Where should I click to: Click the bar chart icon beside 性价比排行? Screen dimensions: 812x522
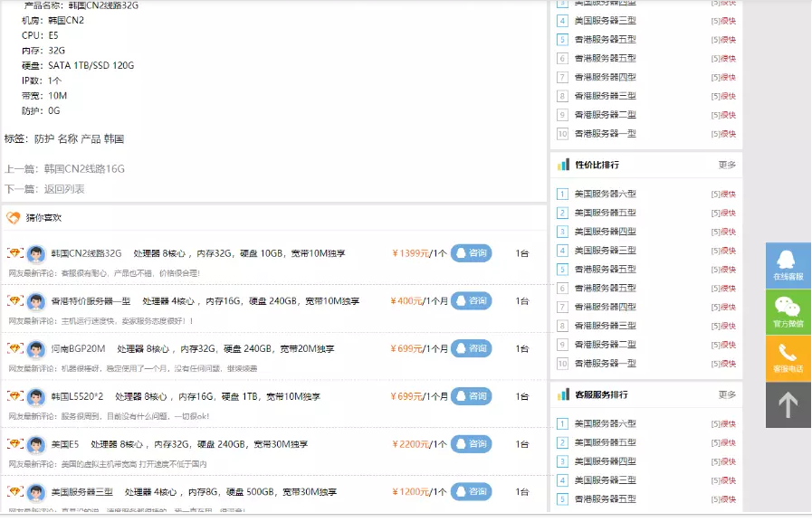(x=563, y=165)
